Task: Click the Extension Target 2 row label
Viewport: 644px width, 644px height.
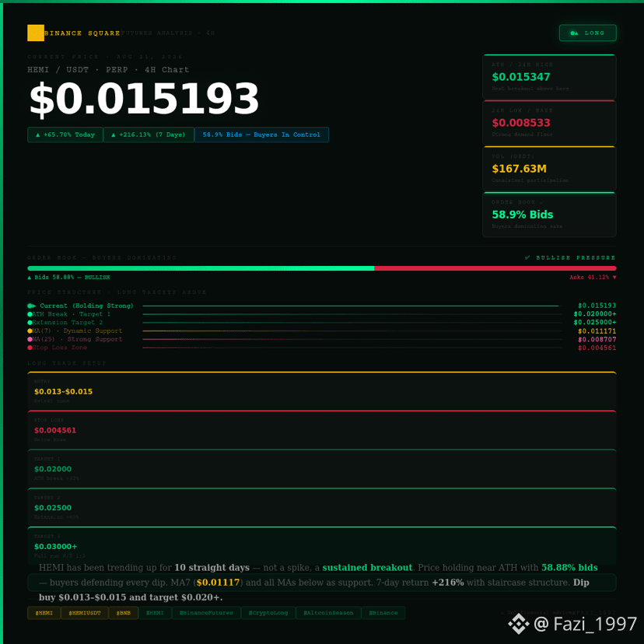Action: (68, 323)
